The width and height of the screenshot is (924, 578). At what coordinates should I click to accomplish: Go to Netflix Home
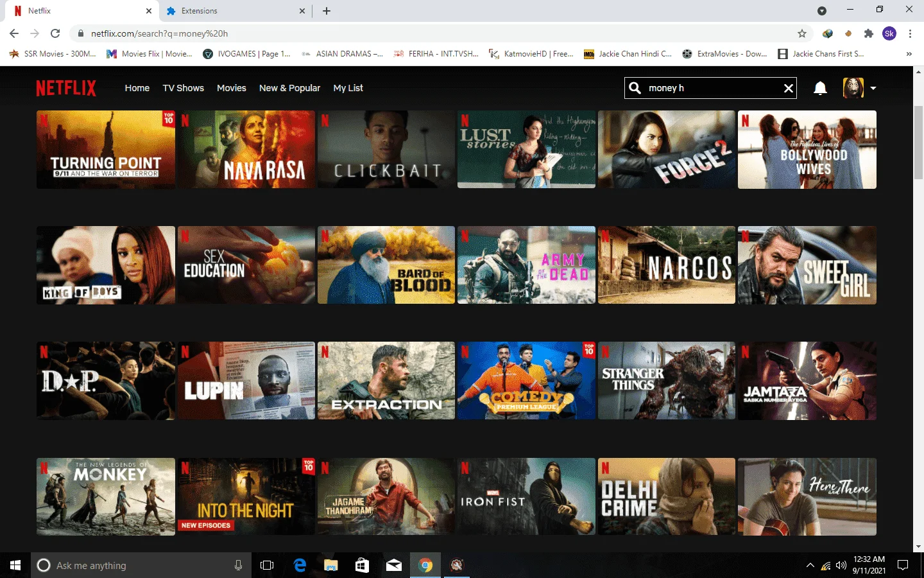tap(137, 88)
